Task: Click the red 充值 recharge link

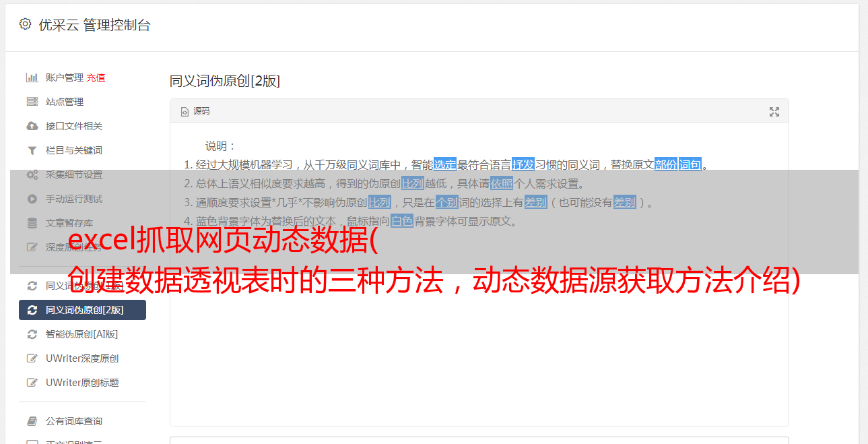Action: [96, 77]
